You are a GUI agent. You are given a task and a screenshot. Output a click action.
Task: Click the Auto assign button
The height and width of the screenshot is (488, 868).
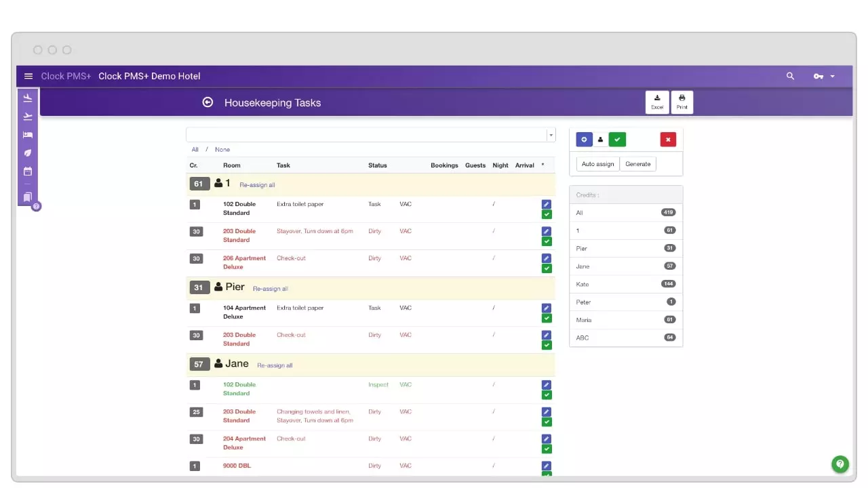click(x=597, y=164)
